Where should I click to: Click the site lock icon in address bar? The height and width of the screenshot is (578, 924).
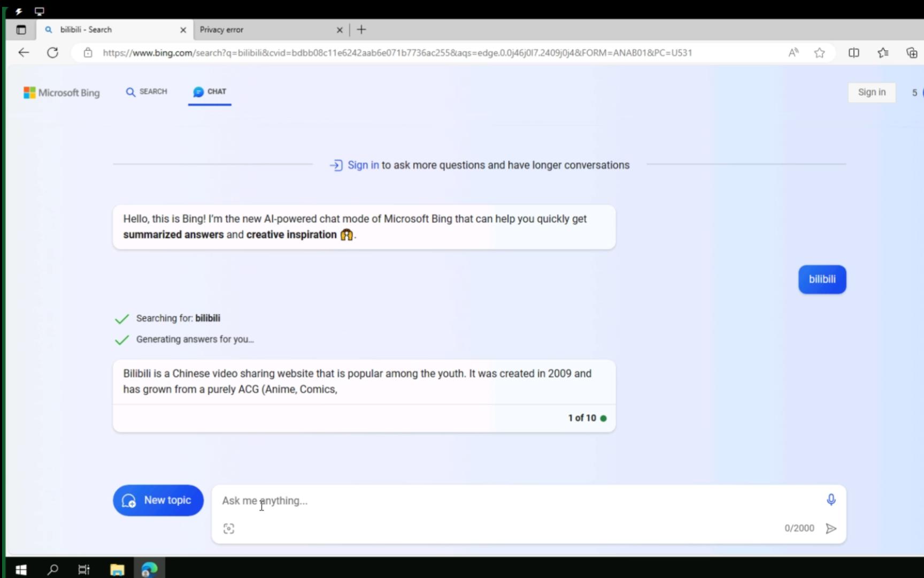coord(88,52)
